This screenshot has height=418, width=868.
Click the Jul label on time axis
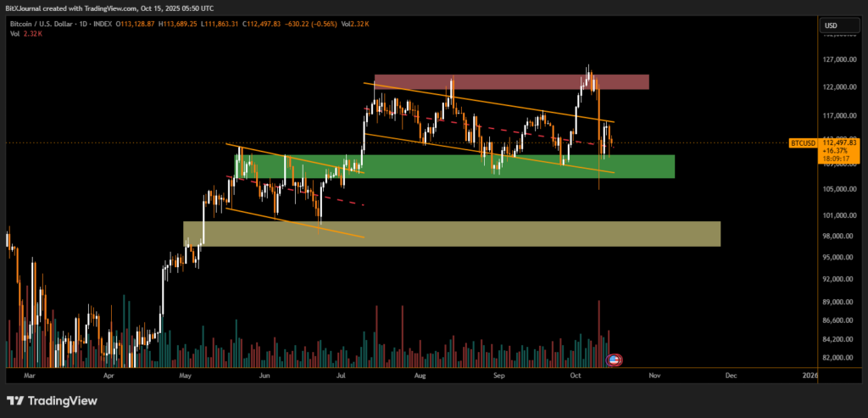pos(342,374)
